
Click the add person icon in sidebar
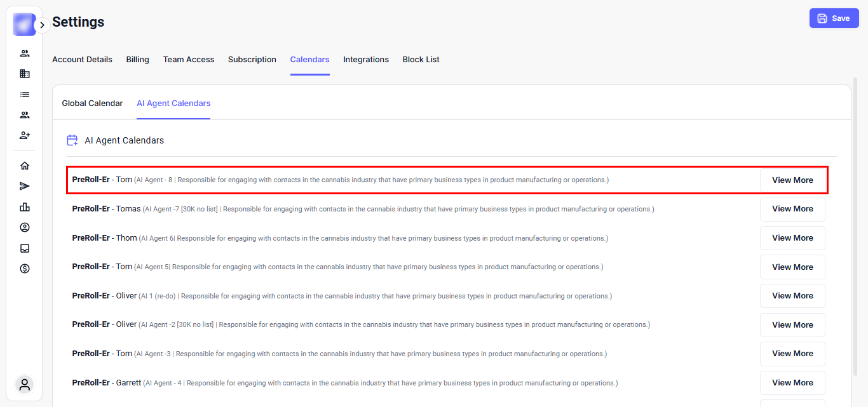coord(25,135)
